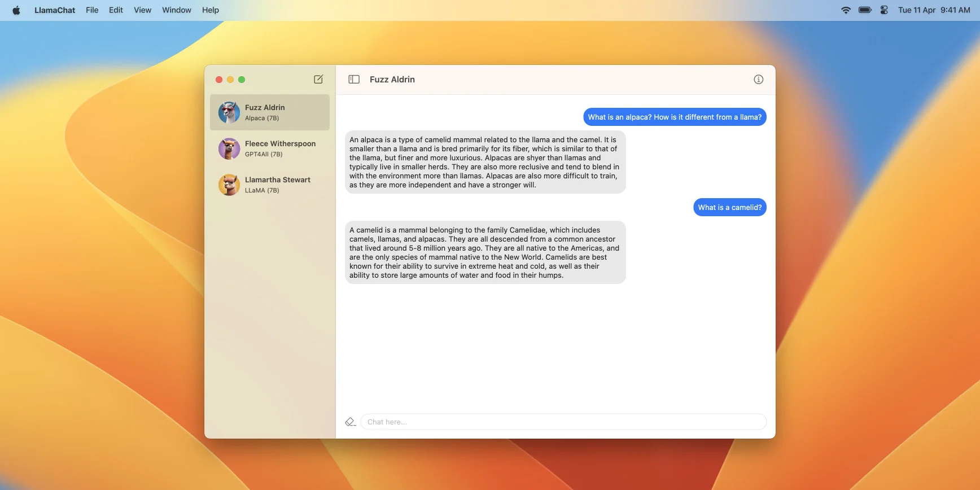Click the clear conversation eraser icon
980x490 pixels.
pyautogui.click(x=350, y=422)
